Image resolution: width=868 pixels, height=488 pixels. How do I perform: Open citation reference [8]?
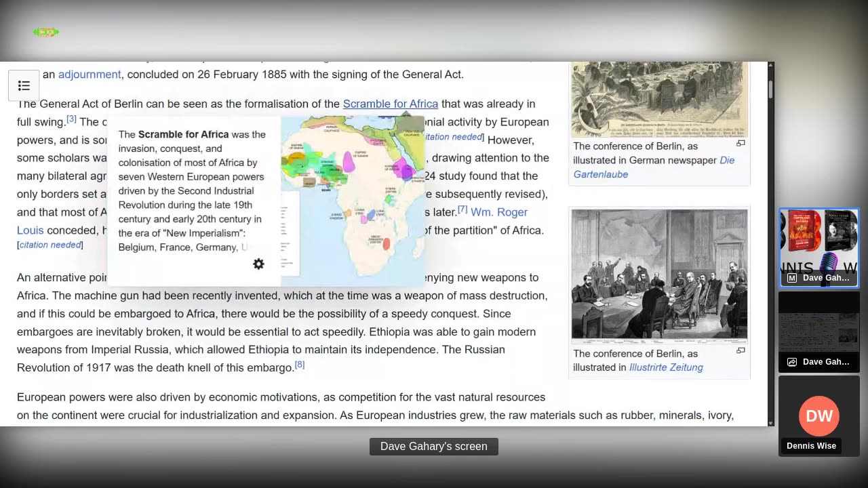(300, 365)
